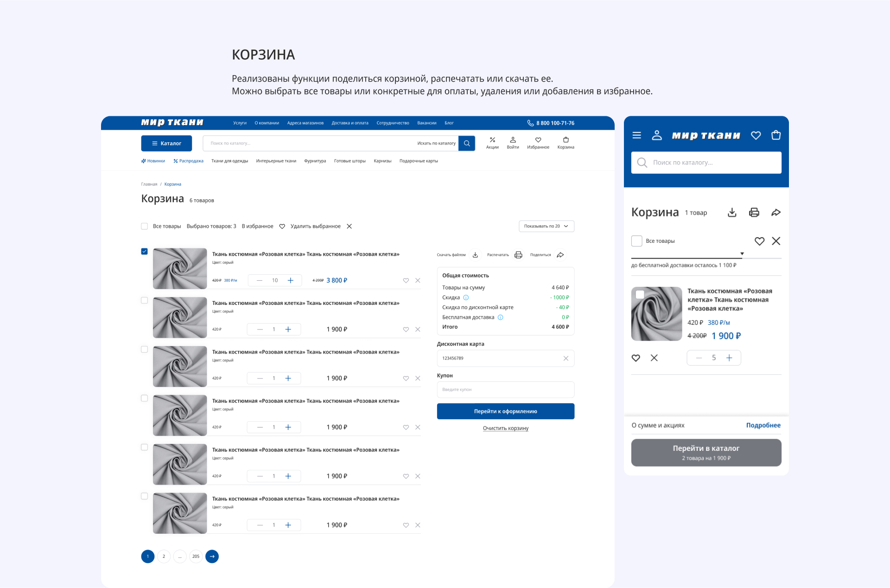The image size is (890, 588).
Task: Click the download icon next to Скачать файлом
Action: (475, 255)
